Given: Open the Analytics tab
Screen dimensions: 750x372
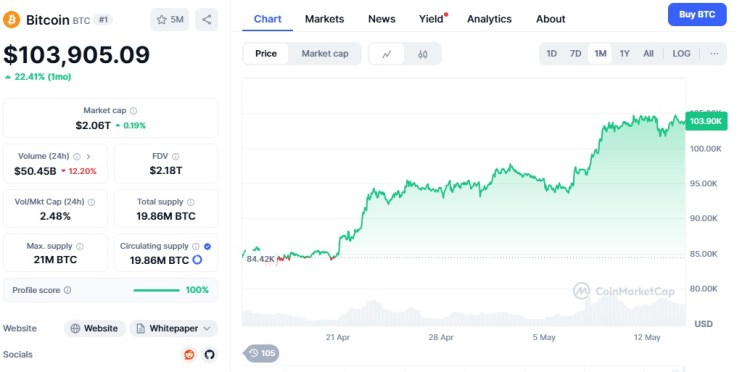Looking at the screenshot, I should [489, 19].
